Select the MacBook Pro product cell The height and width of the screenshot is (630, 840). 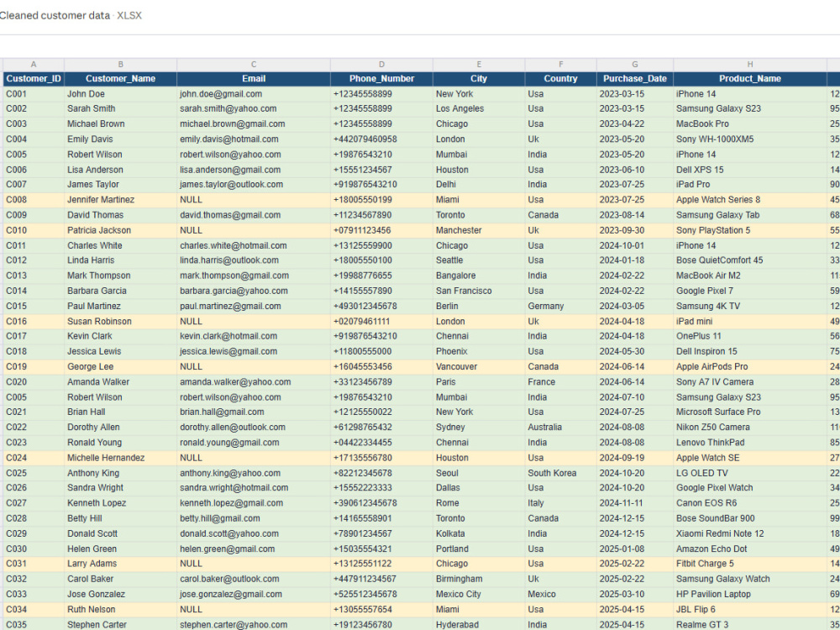click(x=750, y=123)
